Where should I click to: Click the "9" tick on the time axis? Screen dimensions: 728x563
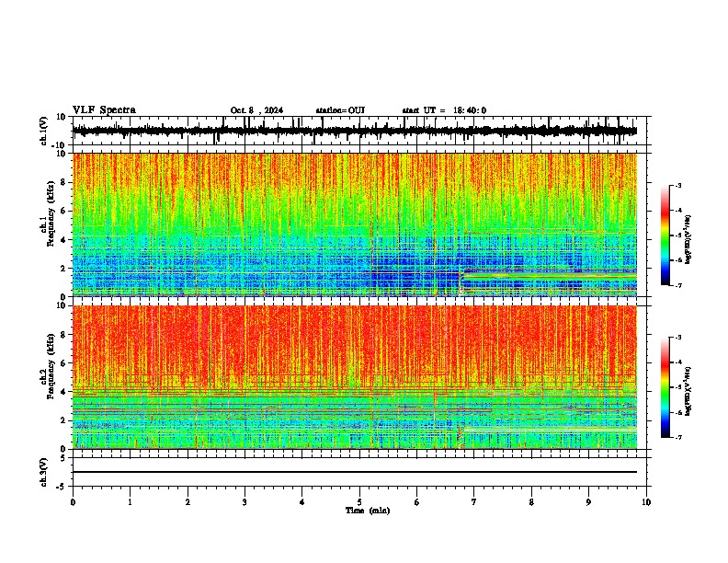coord(588,502)
